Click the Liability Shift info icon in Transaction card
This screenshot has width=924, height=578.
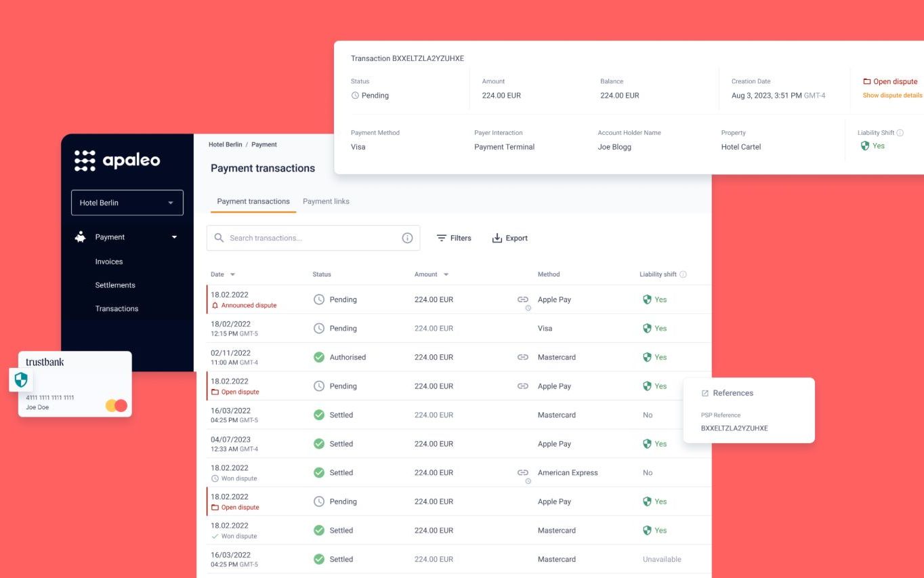point(900,133)
